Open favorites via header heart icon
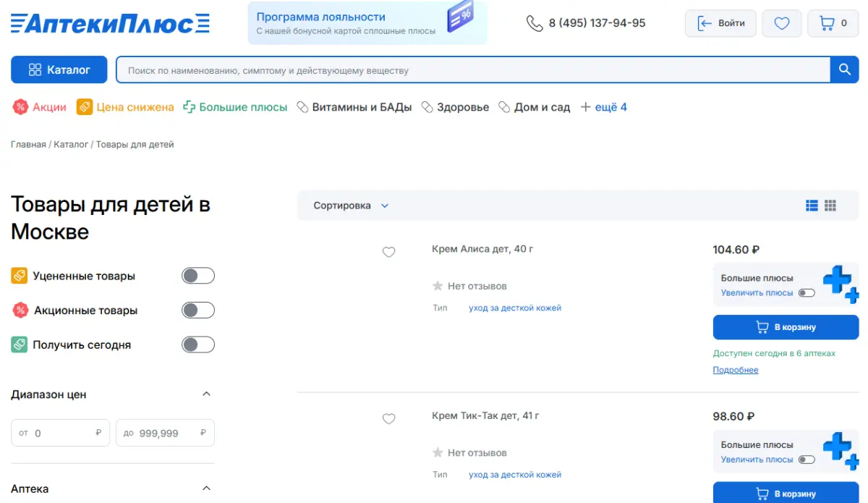Image resolution: width=868 pixels, height=503 pixels. (782, 23)
